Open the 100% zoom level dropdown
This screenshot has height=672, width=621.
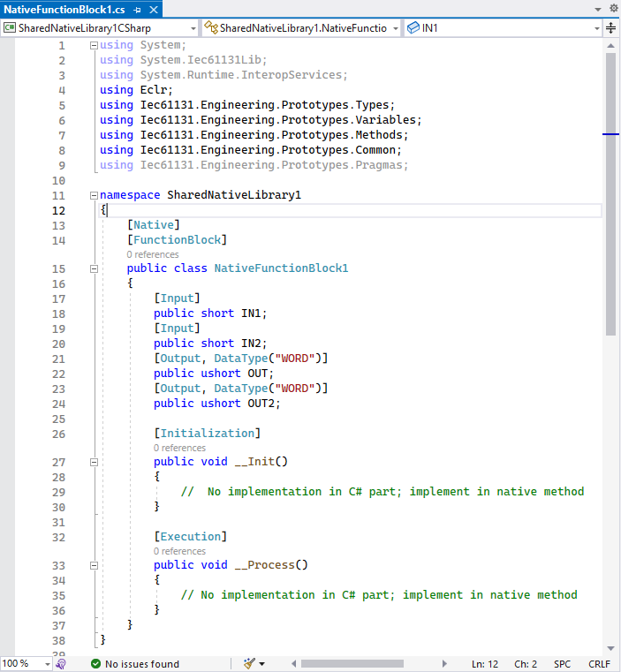[26, 663]
